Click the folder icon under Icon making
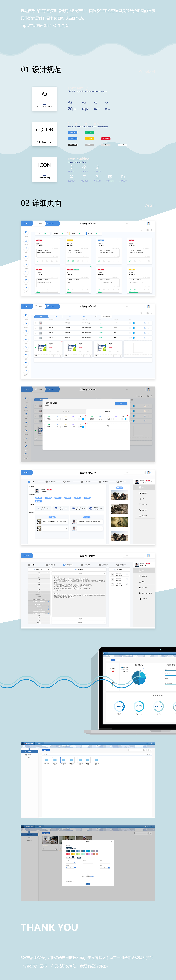Screen dimensions: 176x980 [123, 177]
